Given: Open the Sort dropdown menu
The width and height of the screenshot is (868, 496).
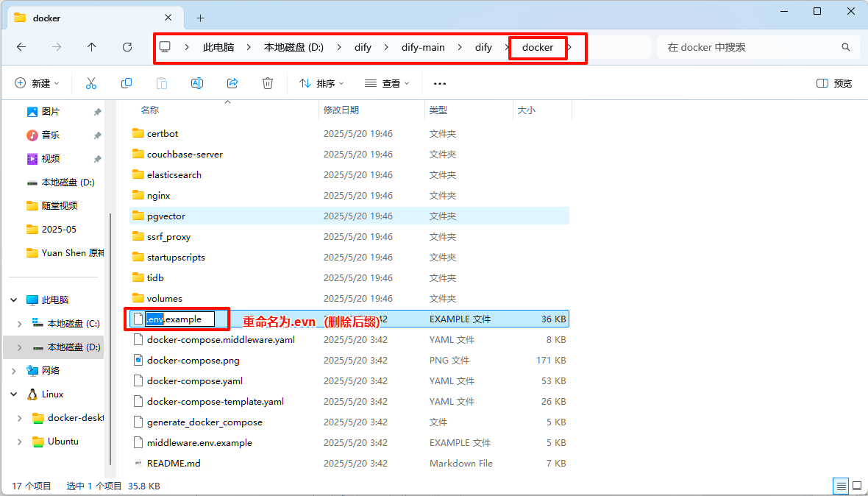Looking at the screenshot, I should point(321,83).
